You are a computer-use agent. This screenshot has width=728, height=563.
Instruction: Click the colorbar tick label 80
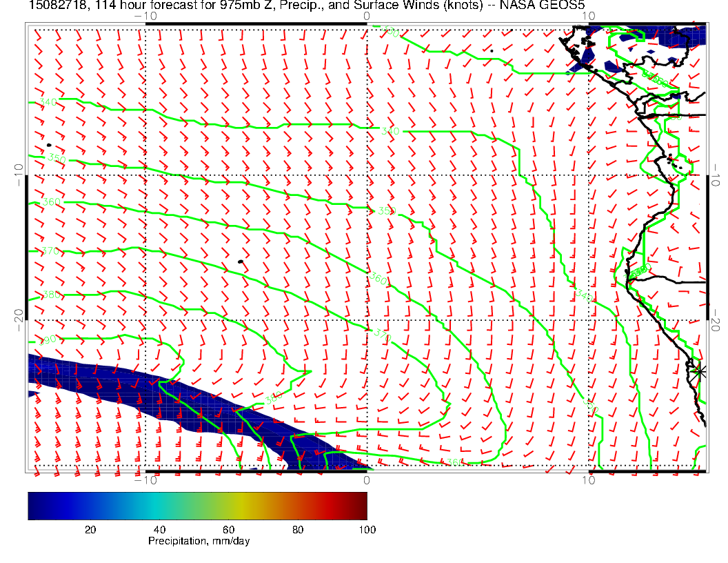[x=298, y=529]
